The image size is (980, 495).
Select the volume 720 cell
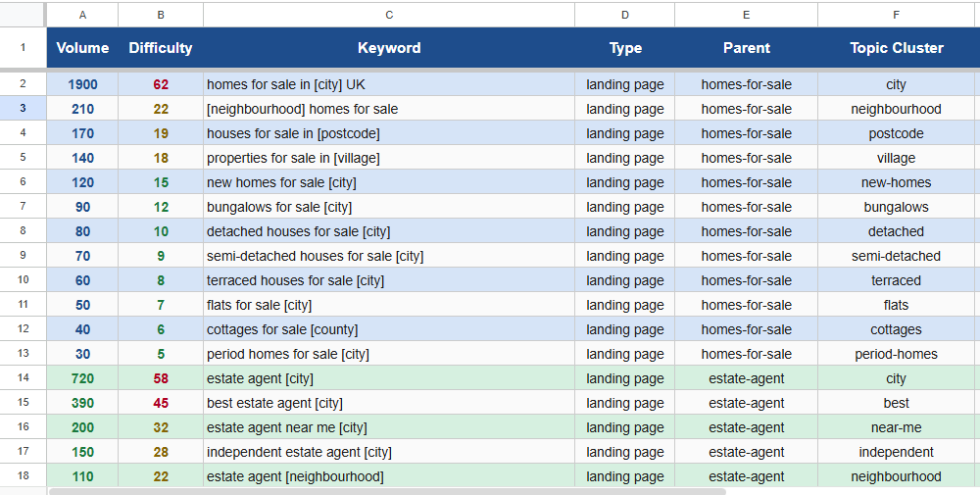coord(82,378)
